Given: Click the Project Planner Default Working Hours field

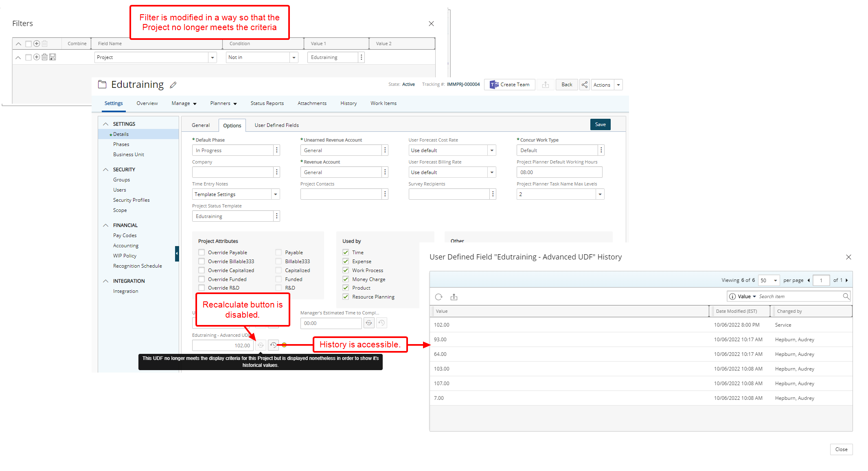Looking at the screenshot, I should 559,172.
